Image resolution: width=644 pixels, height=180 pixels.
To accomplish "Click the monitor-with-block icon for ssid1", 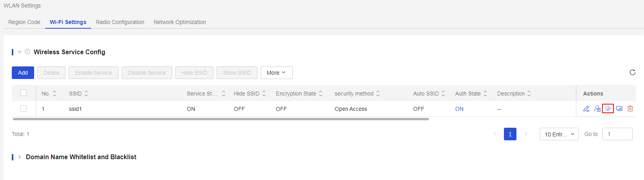I will tap(619, 109).
